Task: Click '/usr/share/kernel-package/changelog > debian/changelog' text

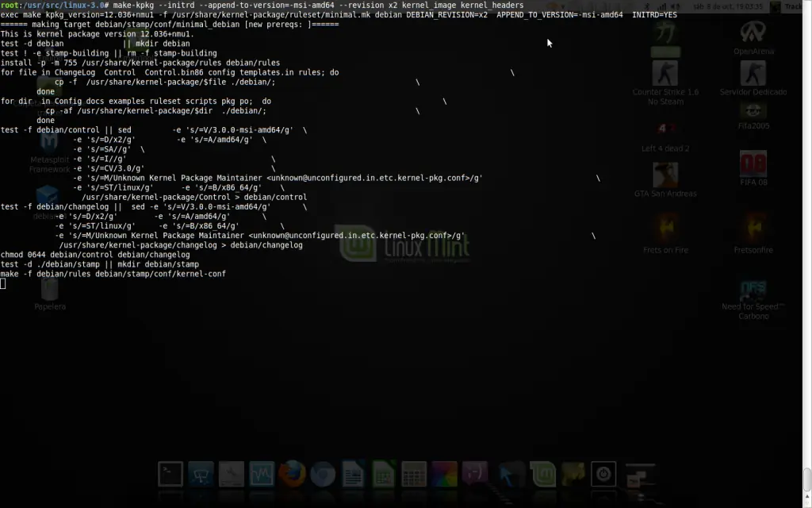Action: (x=181, y=245)
